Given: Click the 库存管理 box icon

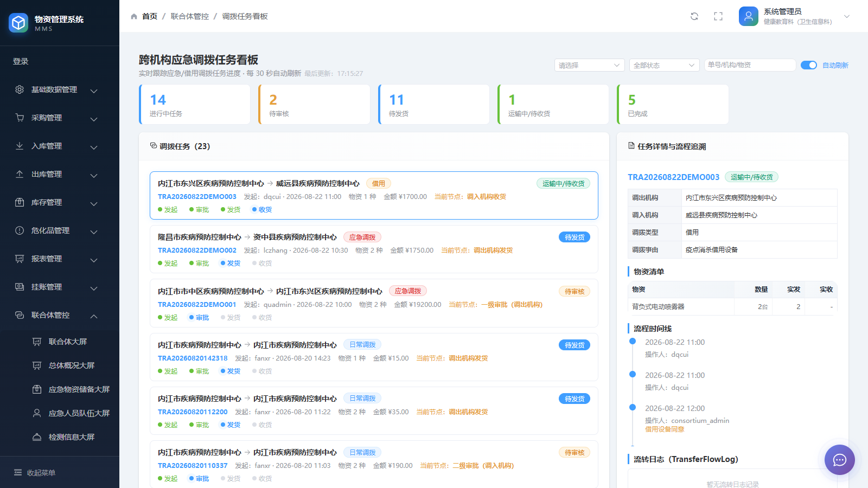Looking at the screenshot, I should (20, 202).
